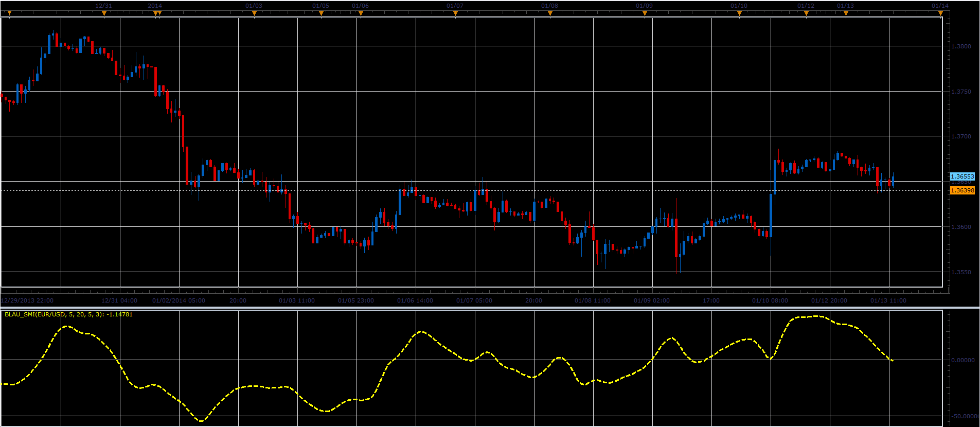Click the orange day marker under 12/31
The image size is (980, 427).
[x=104, y=14]
